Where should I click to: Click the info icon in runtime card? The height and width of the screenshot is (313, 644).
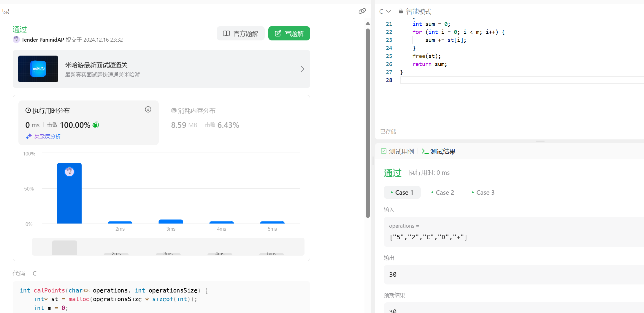(x=148, y=110)
